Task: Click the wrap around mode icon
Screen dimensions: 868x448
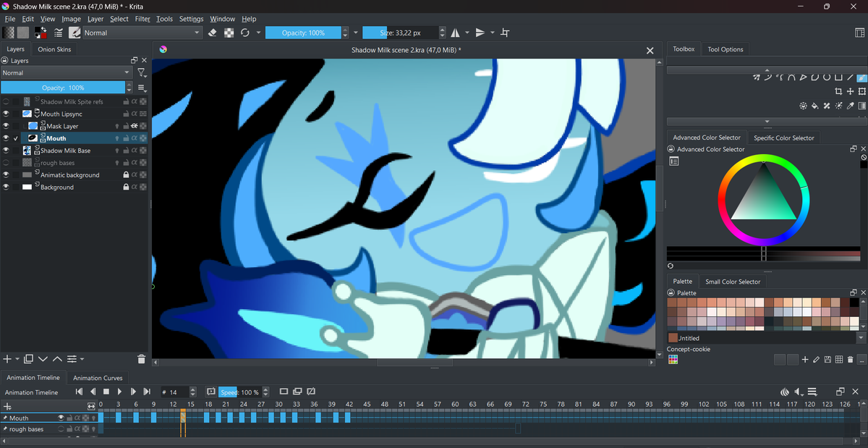Action: [505, 33]
